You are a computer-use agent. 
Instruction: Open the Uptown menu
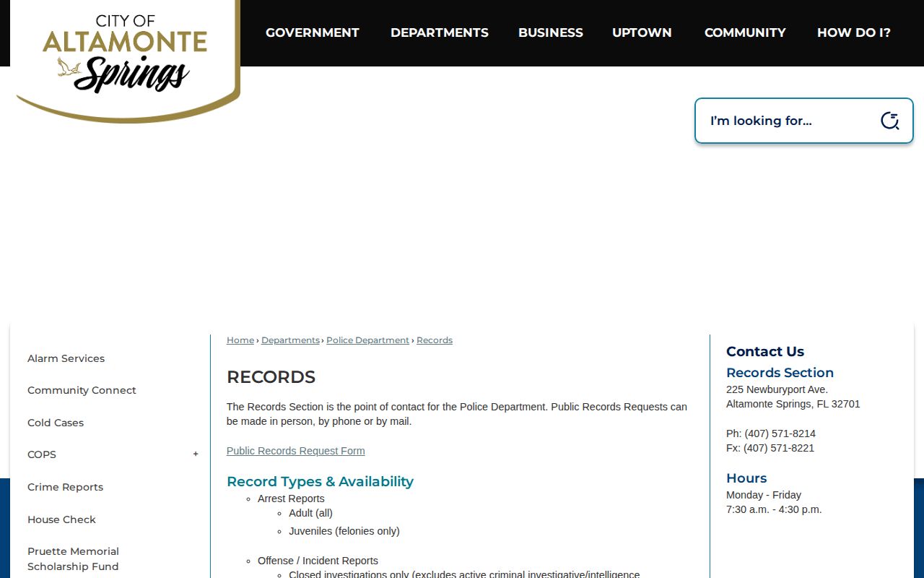tap(642, 33)
